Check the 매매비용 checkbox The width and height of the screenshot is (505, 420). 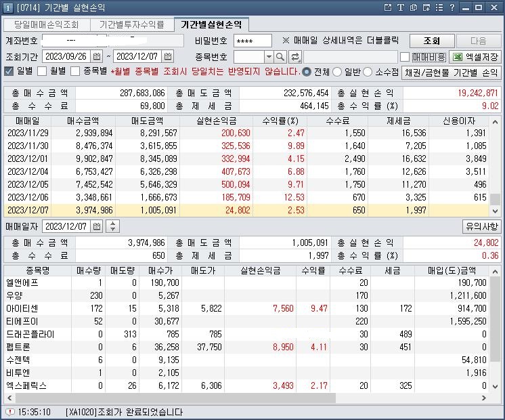[x=405, y=57]
